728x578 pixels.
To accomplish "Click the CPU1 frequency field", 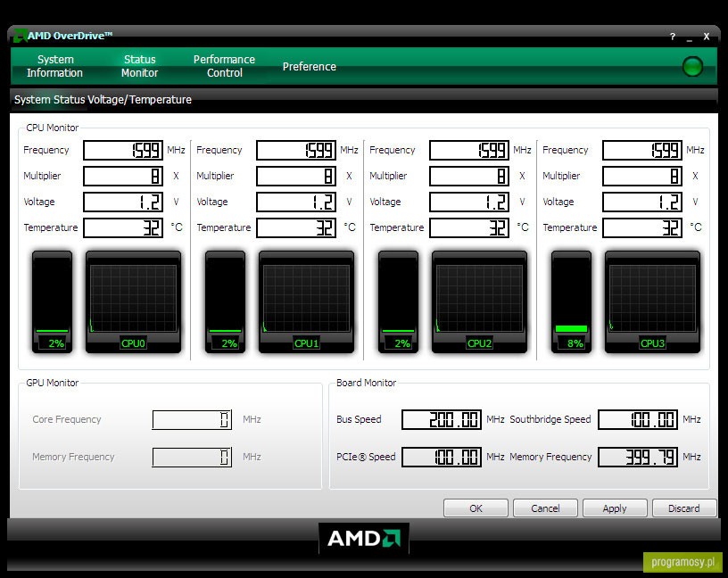I will (x=296, y=150).
